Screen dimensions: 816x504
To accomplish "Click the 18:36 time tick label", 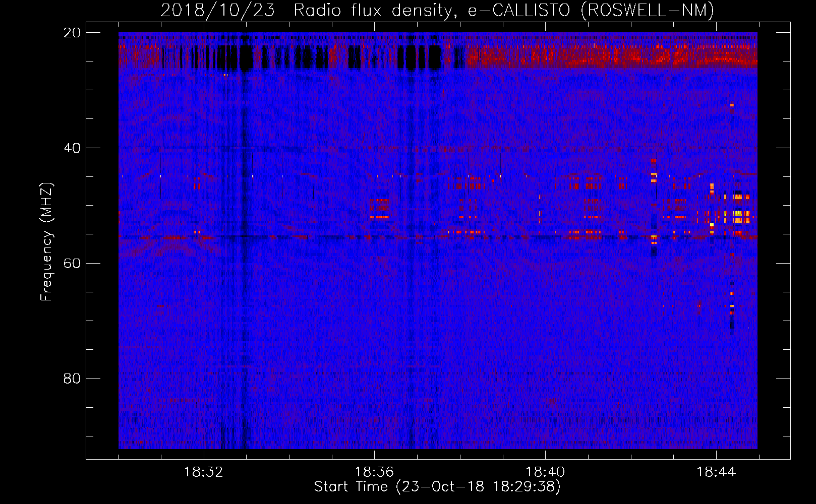I will pos(374,472).
